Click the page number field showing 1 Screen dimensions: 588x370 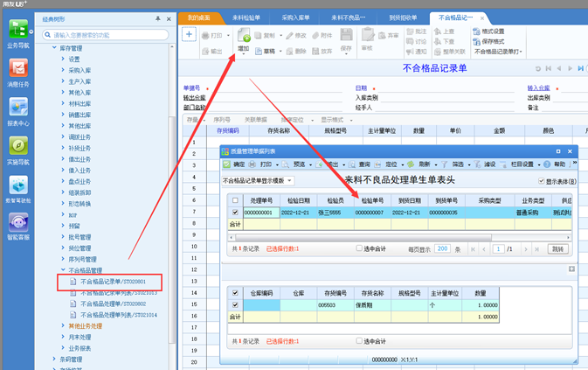498,248
